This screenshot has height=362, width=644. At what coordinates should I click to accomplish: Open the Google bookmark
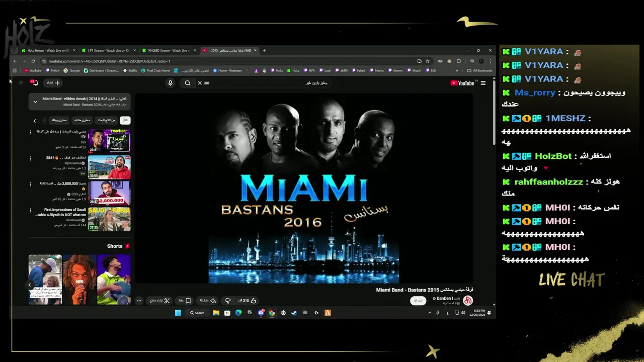(72, 70)
